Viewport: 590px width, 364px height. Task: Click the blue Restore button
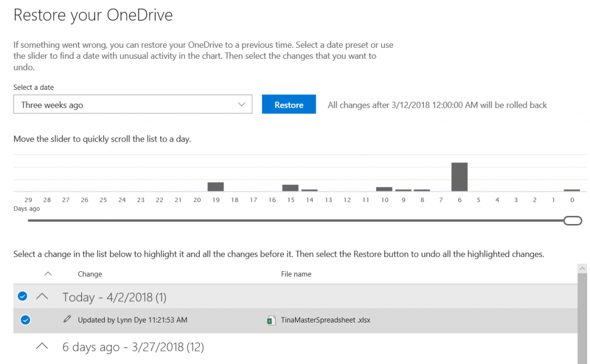[289, 104]
